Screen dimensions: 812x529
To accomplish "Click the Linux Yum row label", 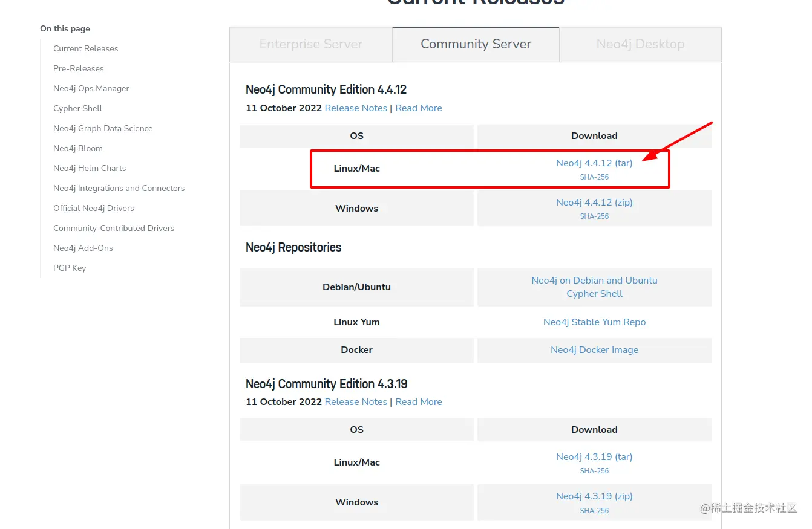I will 356,322.
